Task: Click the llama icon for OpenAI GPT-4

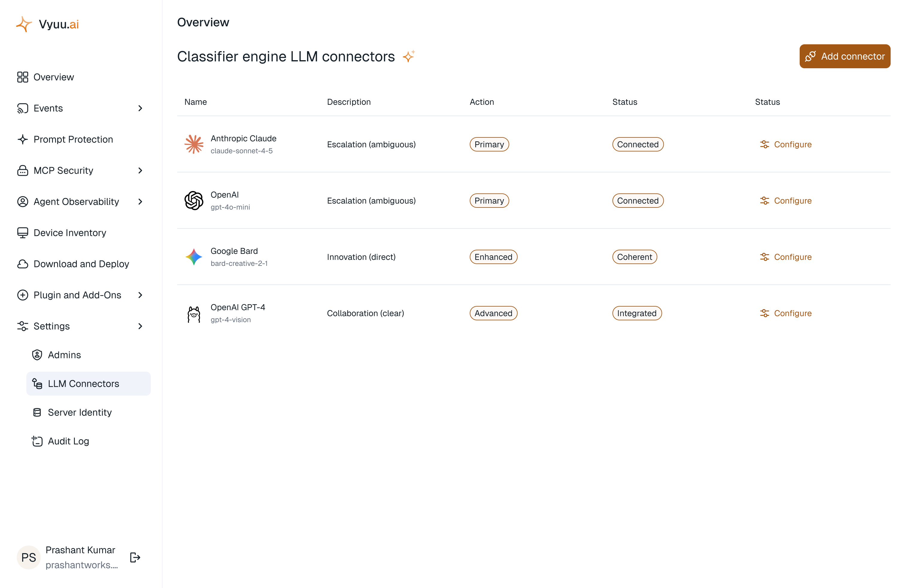Action: (x=194, y=314)
